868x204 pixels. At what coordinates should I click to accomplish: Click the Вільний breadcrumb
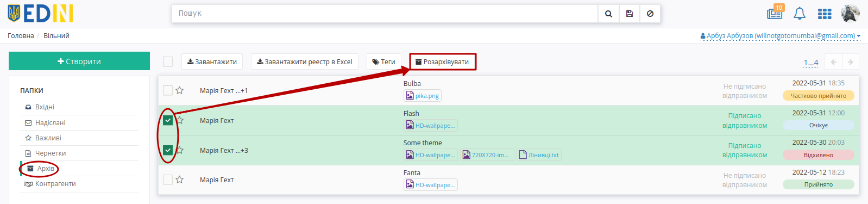click(x=56, y=36)
